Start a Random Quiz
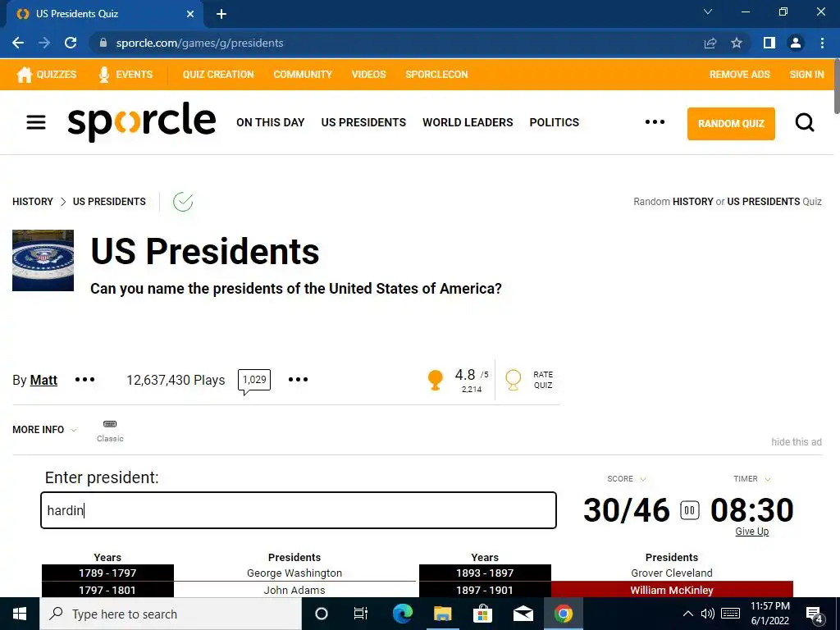This screenshot has width=840, height=630. (731, 124)
